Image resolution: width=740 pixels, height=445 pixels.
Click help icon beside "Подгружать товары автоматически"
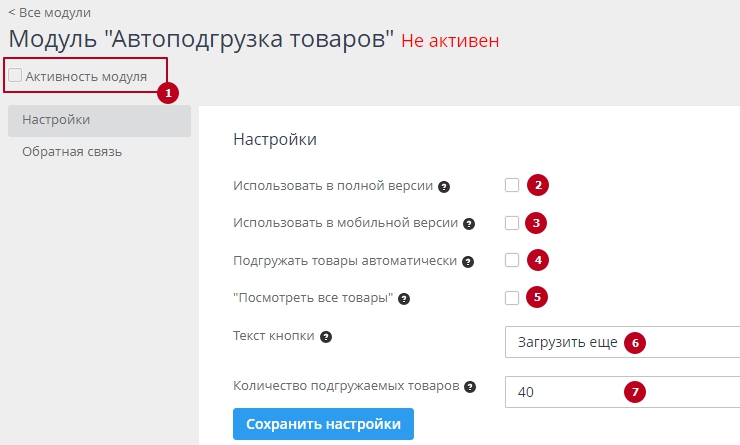point(468,261)
